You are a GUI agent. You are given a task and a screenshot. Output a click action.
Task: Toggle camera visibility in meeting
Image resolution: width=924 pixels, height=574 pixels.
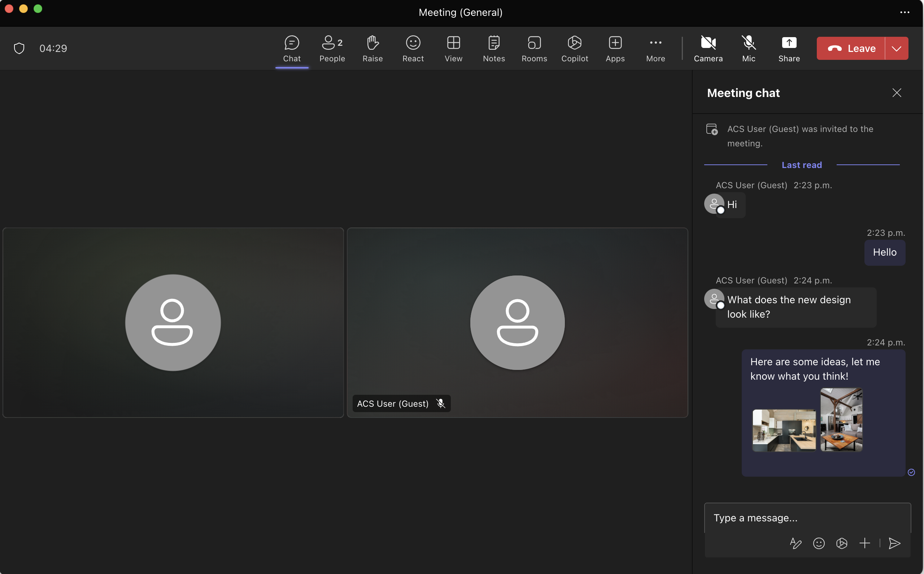click(x=708, y=48)
